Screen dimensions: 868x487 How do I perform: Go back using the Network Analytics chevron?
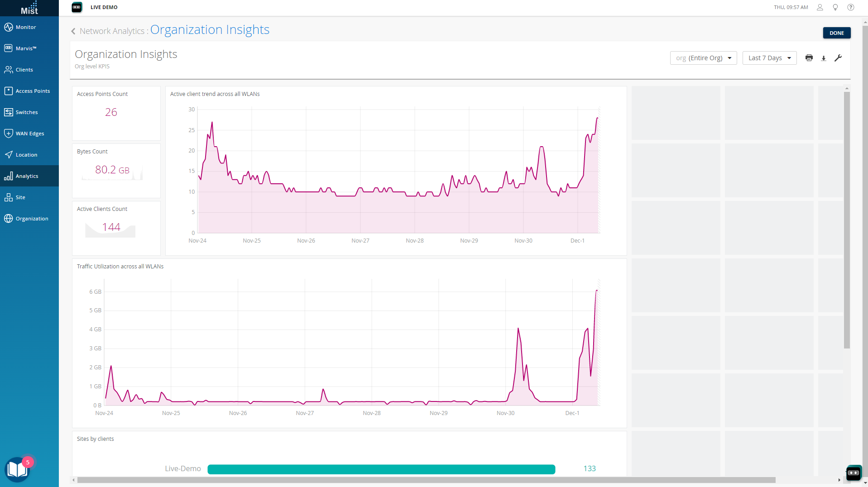click(73, 31)
